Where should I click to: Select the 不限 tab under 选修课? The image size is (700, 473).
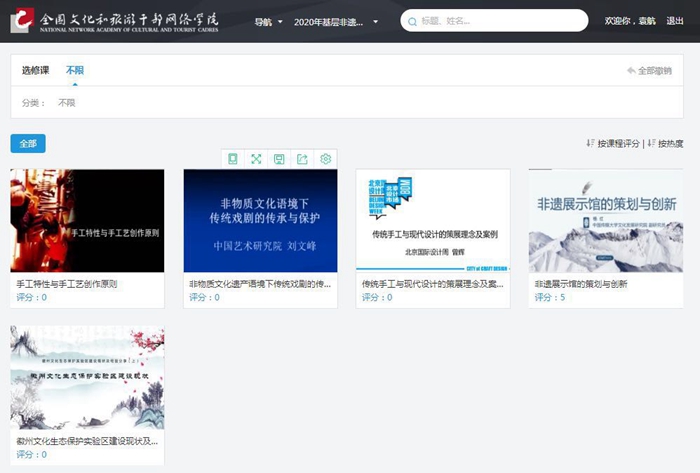click(x=75, y=70)
